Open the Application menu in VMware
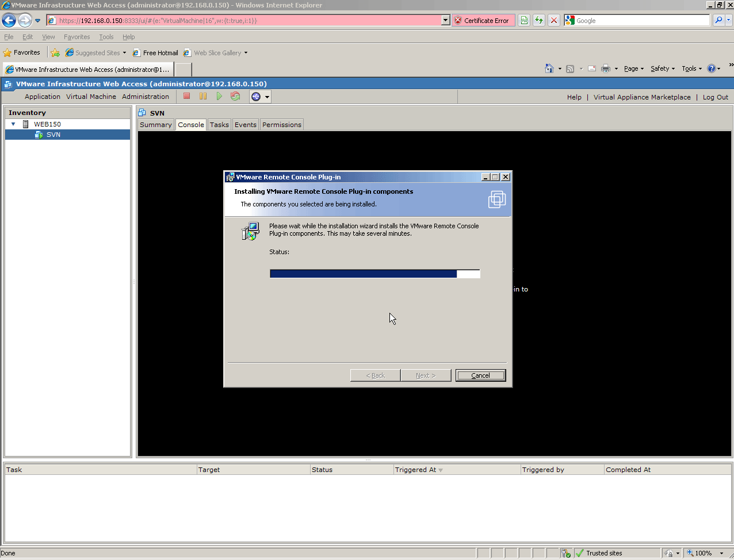This screenshot has width=734, height=560. click(43, 97)
